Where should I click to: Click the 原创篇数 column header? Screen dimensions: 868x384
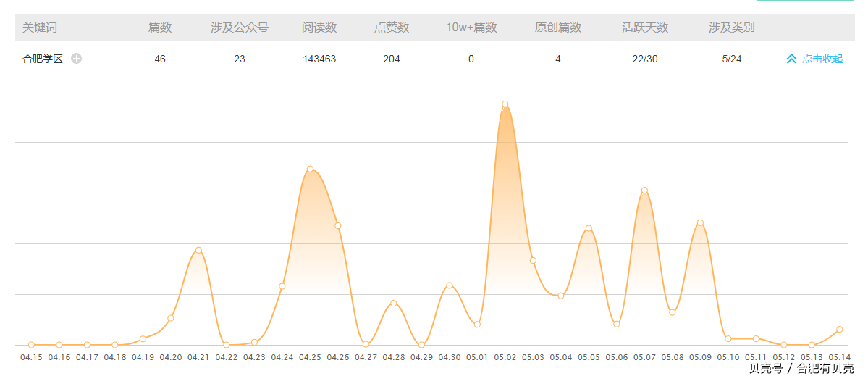(x=558, y=28)
